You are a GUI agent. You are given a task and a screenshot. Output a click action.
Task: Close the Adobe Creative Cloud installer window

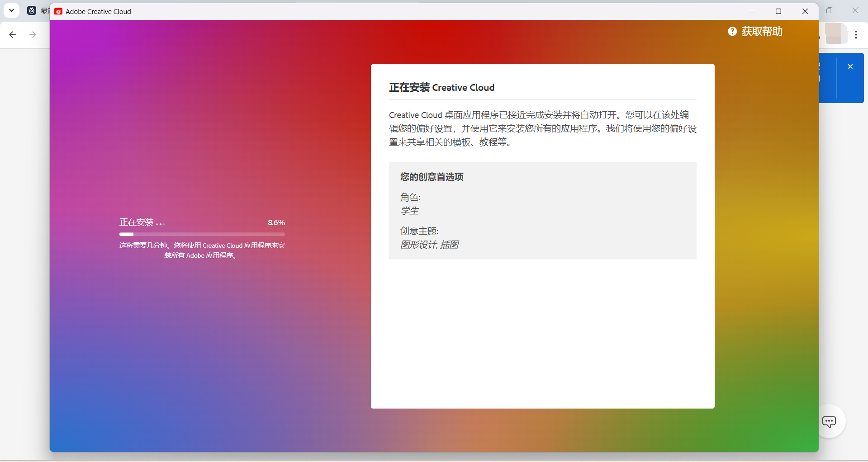coord(805,11)
